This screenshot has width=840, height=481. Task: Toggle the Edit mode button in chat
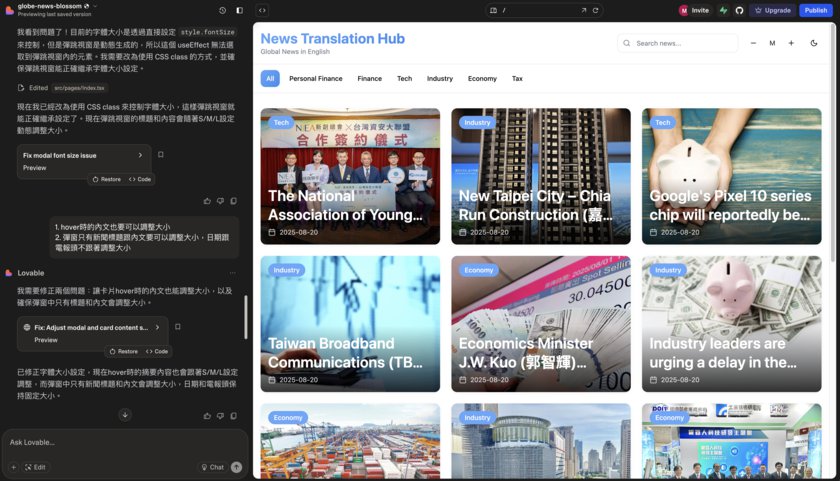[x=35, y=467]
